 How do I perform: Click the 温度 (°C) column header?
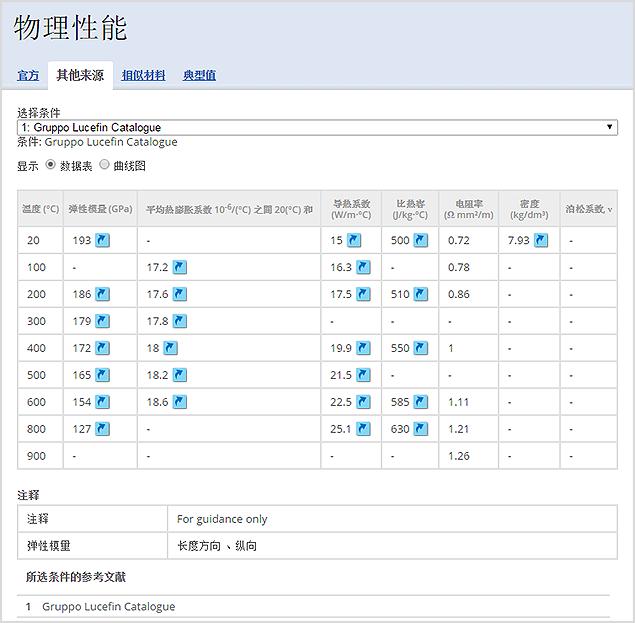40,209
